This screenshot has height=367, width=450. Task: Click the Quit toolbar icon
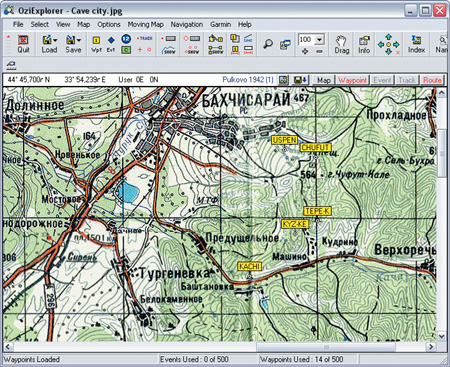point(23,44)
